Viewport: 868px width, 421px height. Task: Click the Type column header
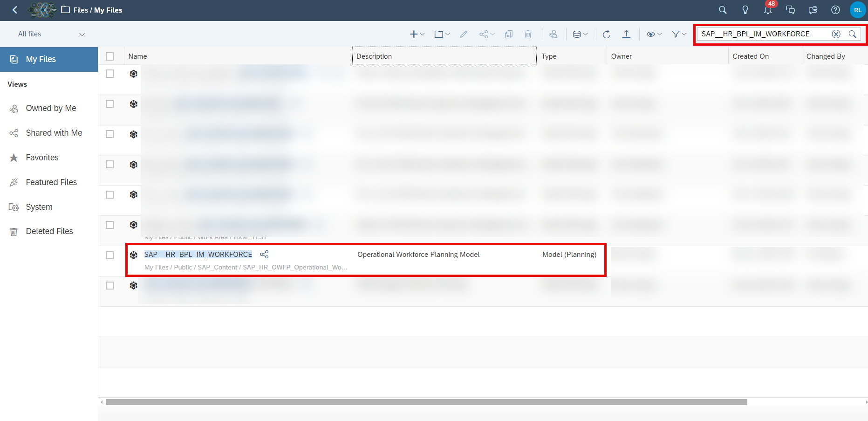coord(549,56)
